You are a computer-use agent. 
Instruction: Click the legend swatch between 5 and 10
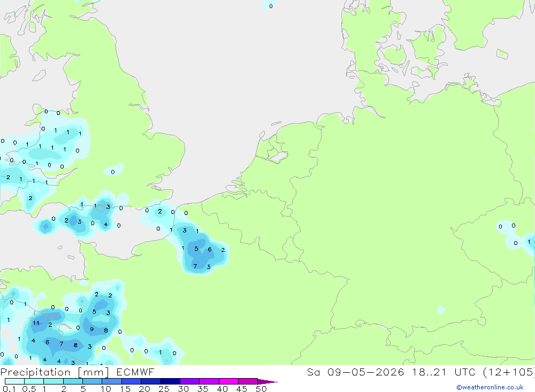tap(93, 381)
